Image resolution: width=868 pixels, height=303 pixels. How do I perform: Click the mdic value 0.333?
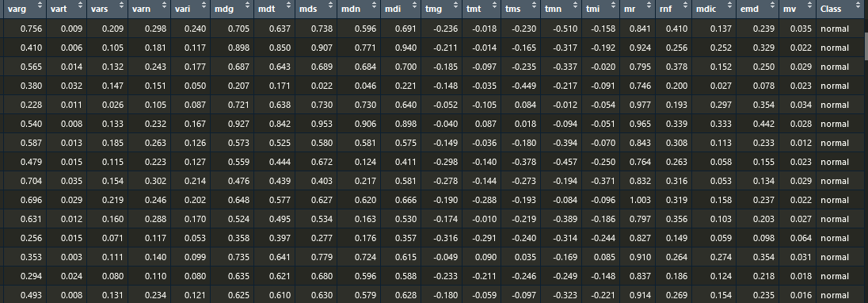(721, 124)
